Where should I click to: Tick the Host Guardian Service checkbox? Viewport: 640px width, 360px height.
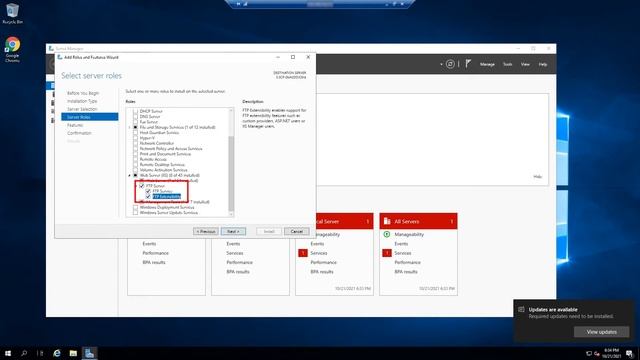(136, 133)
